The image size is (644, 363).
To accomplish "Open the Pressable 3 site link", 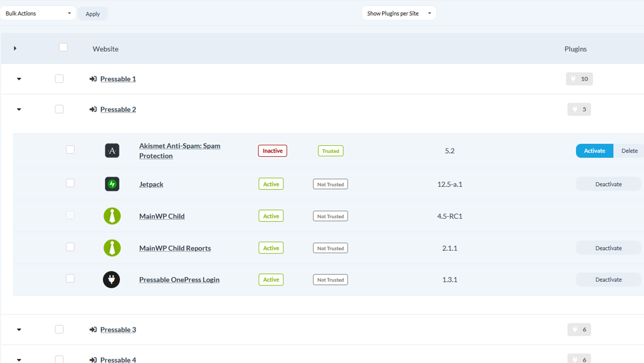I will (x=118, y=329).
